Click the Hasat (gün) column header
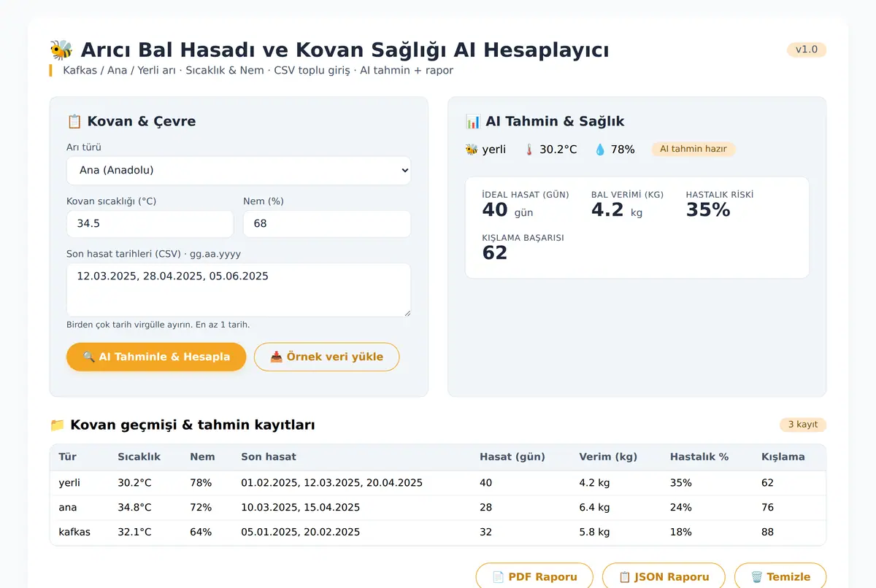Image resolution: width=876 pixels, height=588 pixels. pyautogui.click(x=512, y=457)
